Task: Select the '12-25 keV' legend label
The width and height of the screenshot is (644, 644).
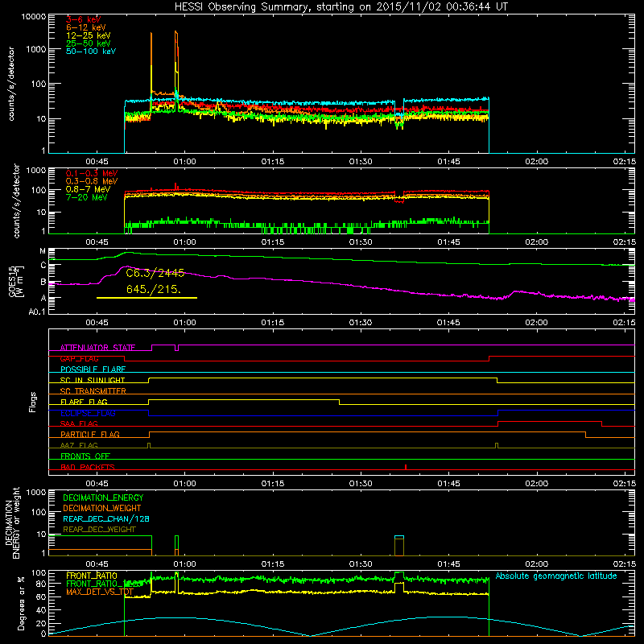Action: click(88, 35)
